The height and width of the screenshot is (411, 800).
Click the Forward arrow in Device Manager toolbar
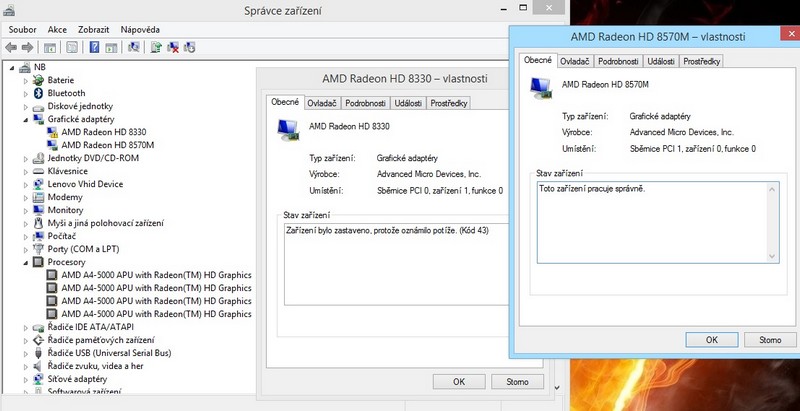coord(28,47)
